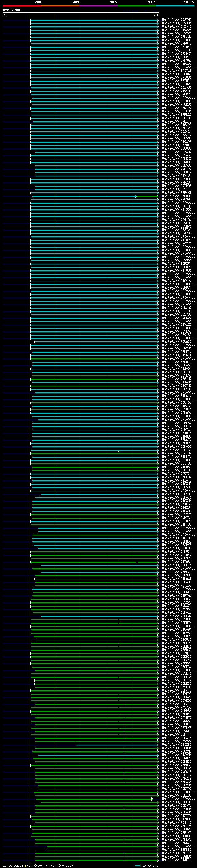The height and width of the screenshot is (868, 197).
Task: Select hit label UniRef100_C4Q089
Action: click(x=177, y=633)
